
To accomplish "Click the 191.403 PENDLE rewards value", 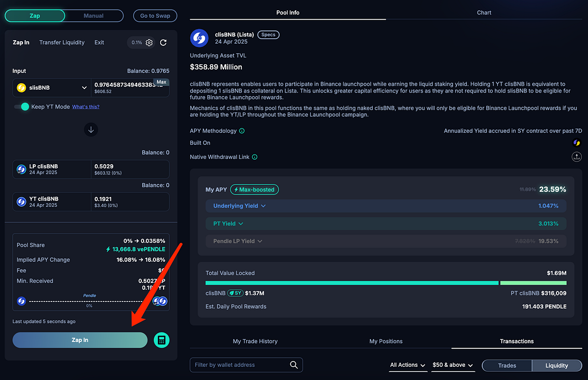I will (x=544, y=307).
